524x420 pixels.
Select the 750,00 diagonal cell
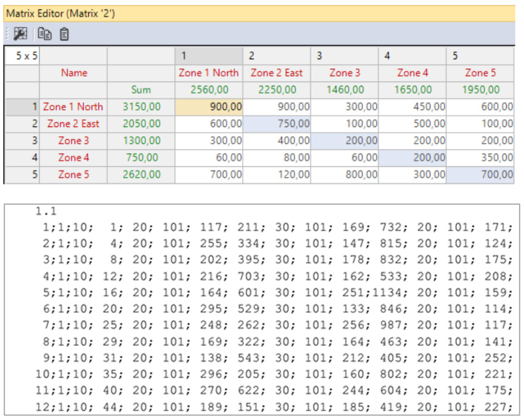point(277,124)
